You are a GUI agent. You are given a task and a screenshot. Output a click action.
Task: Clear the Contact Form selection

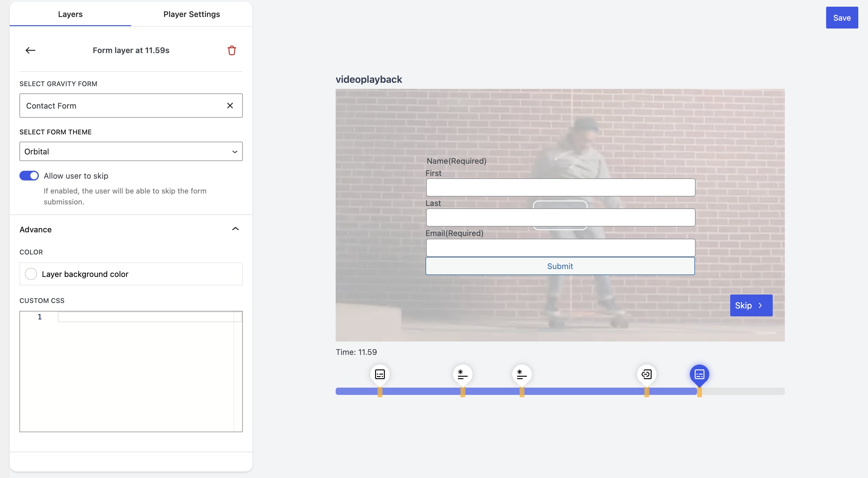click(230, 106)
